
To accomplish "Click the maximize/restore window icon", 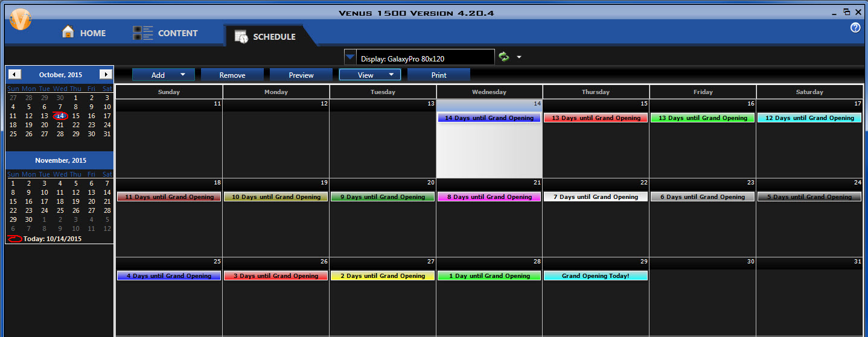I will 847,11.
